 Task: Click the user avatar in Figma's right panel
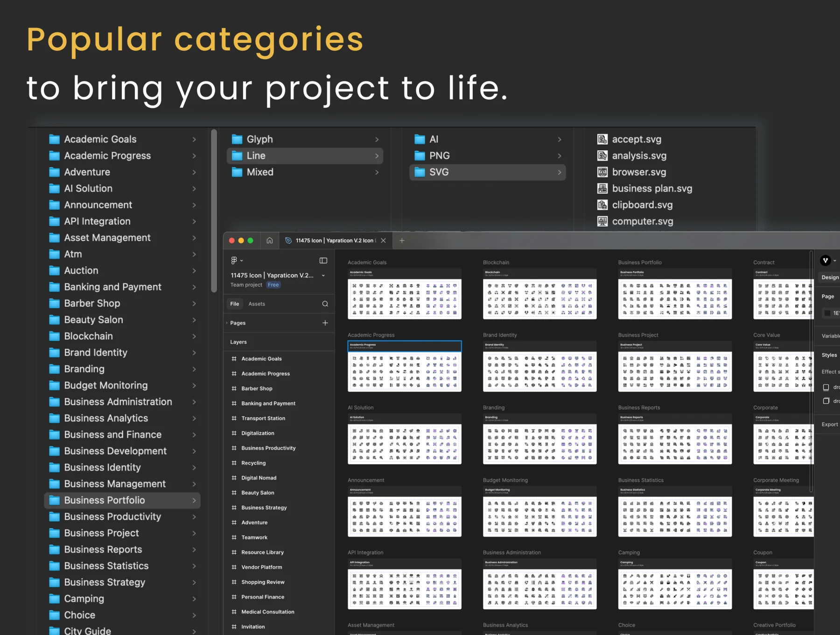pyautogui.click(x=826, y=261)
